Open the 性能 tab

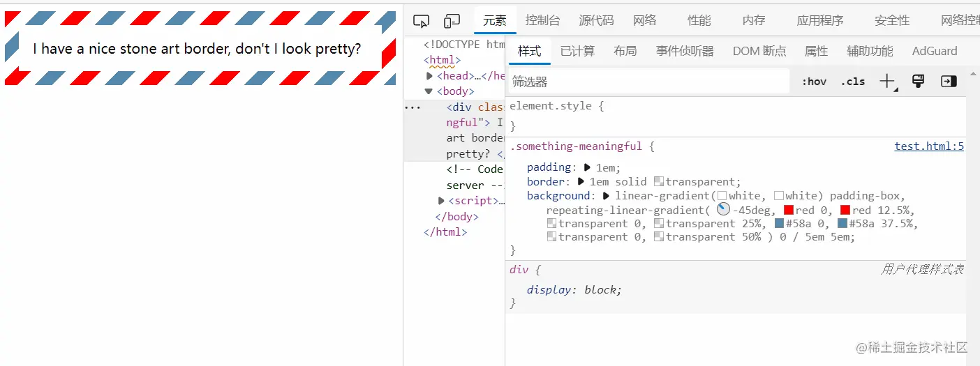(x=699, y=21)
